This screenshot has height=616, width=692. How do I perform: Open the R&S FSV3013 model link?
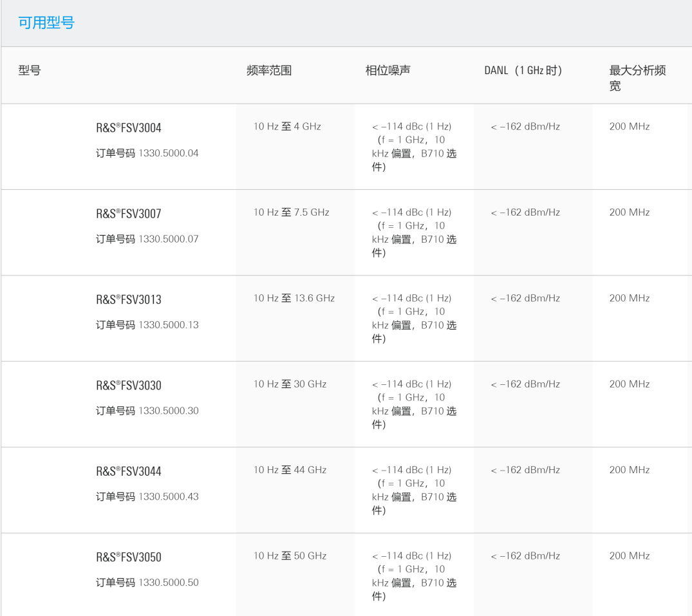129,299
